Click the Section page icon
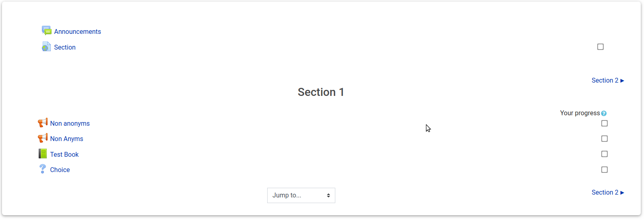 46,47
